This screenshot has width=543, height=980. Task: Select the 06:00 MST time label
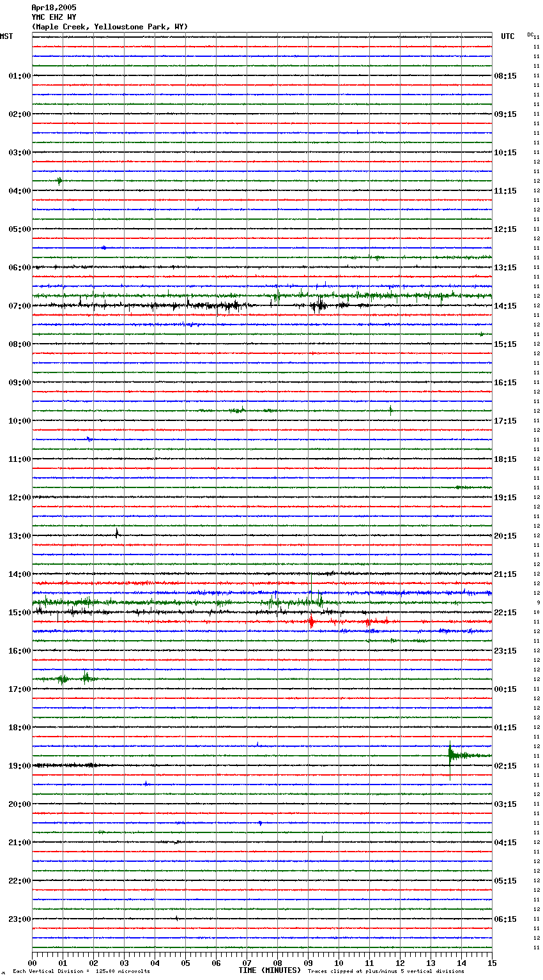click(x=19, y=268)
